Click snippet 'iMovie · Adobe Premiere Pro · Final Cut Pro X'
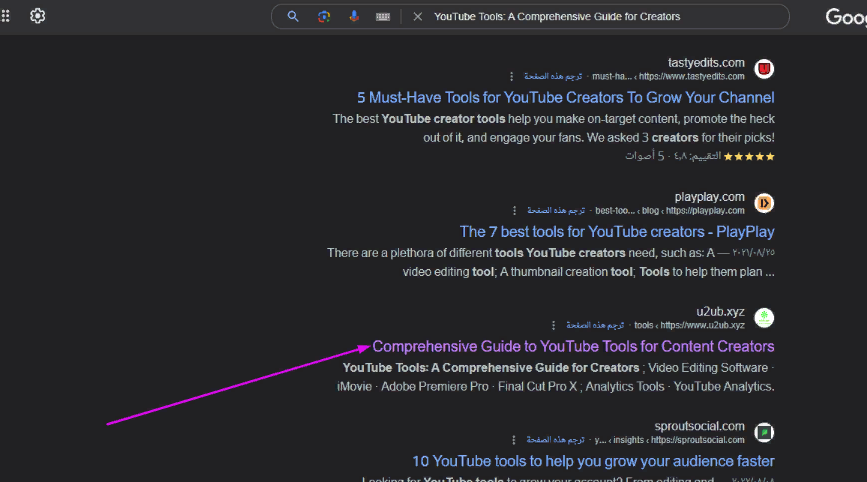Screen dimensions: 867x482 tap(457, 387)
